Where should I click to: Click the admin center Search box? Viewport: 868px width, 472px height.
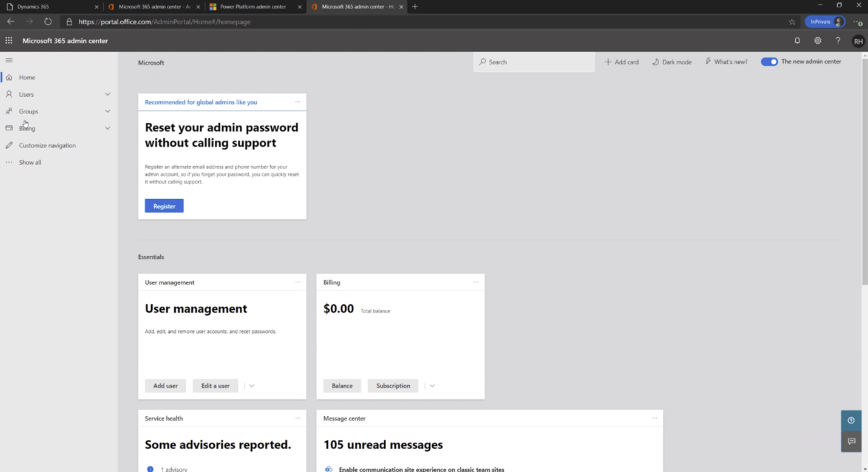pyautogui.click(x=534, y=62)
